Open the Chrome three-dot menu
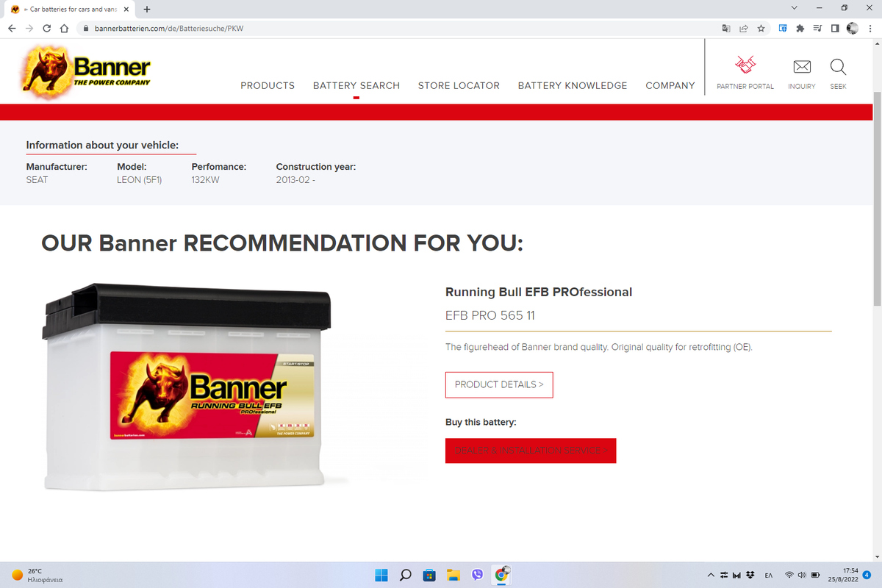The image size is (882, 588). pyautogui.click(x=870, y=29)
